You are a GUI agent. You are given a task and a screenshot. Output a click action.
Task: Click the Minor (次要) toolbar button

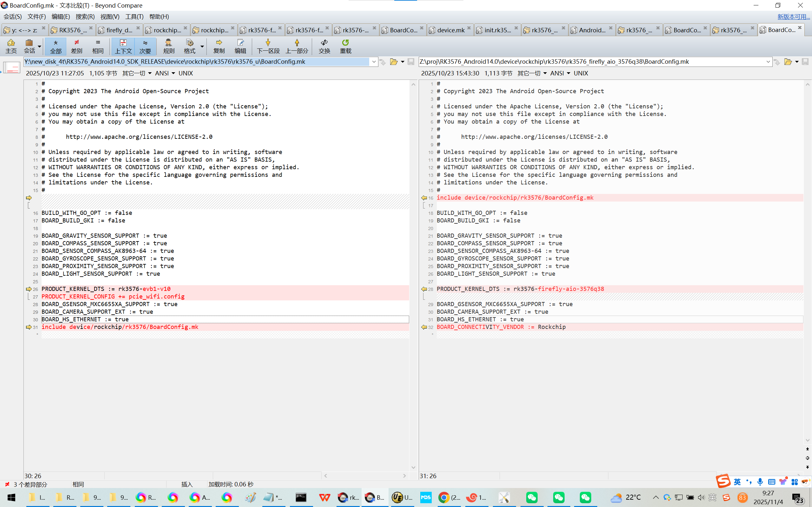click(x=145, y=46)
